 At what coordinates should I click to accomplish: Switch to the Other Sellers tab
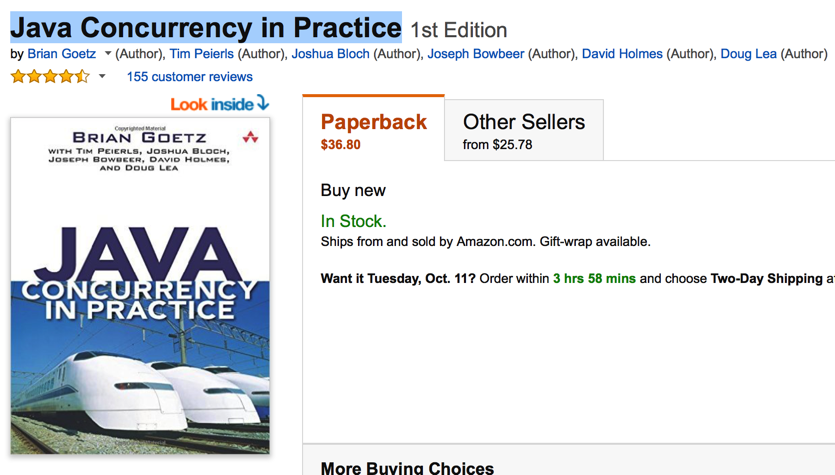[523, 130]
